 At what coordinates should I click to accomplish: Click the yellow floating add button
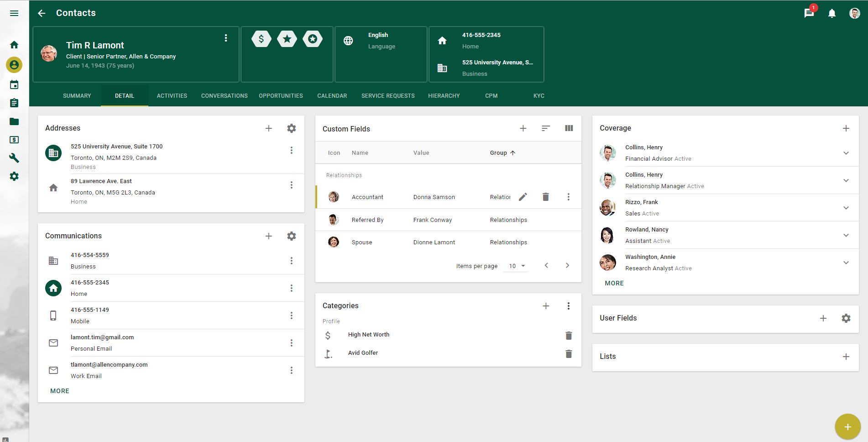coord(847,427)
